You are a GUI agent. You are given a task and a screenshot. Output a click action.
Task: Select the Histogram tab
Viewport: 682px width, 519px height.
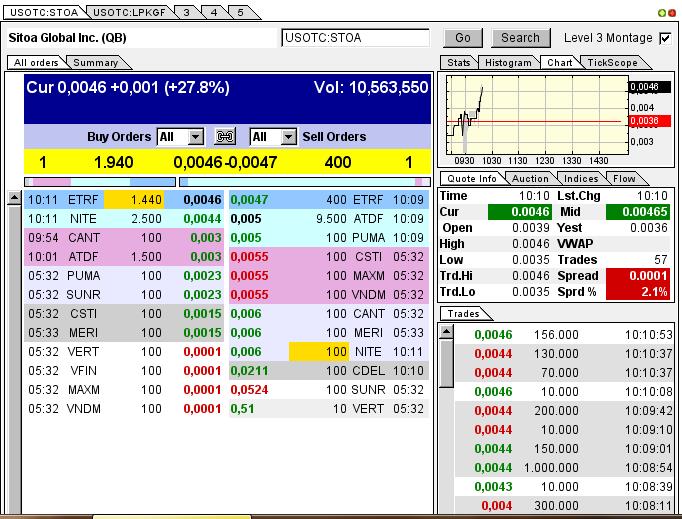pos(509,62)
